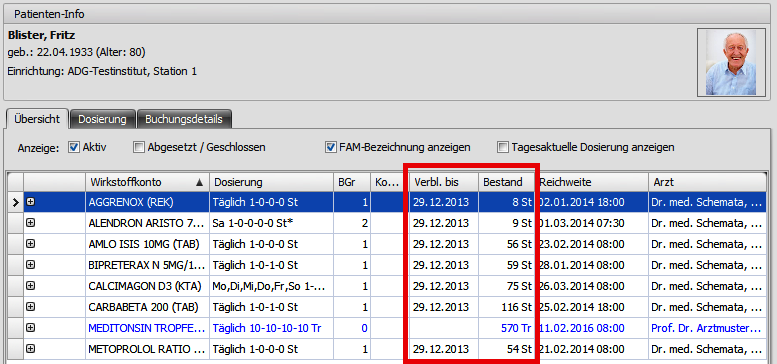Screen dimensions: 777x364
Task: Click BGr value 0 for MEDITONSIN
Action: click(x=351, y=328)
